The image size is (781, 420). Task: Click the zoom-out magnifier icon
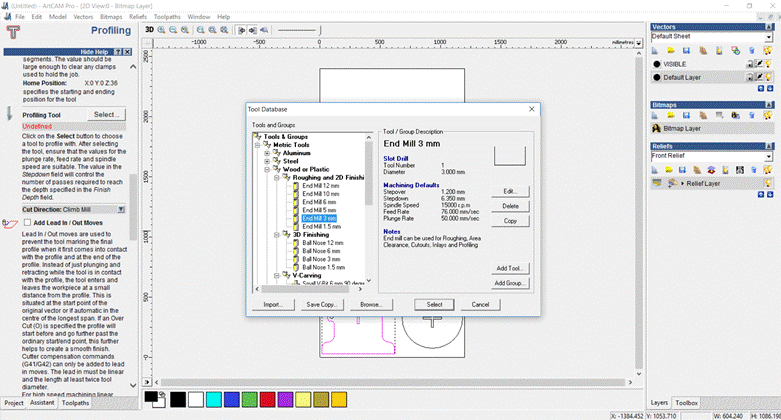pos(173,30)
